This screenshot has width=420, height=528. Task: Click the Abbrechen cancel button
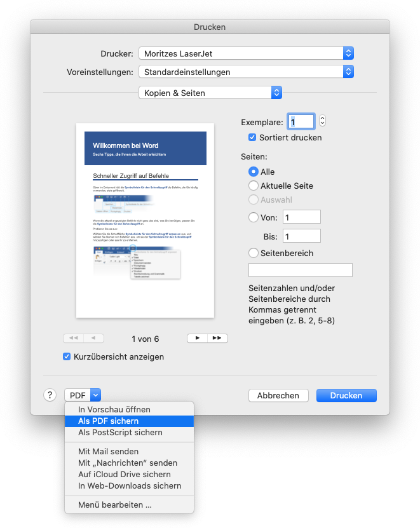278,395
